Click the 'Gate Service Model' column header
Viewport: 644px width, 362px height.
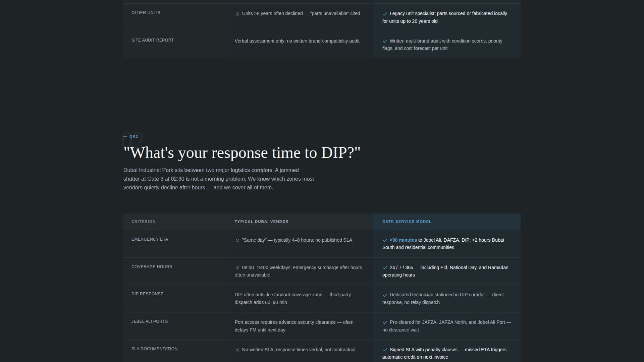pyautogui.click(x=407, y=222)
